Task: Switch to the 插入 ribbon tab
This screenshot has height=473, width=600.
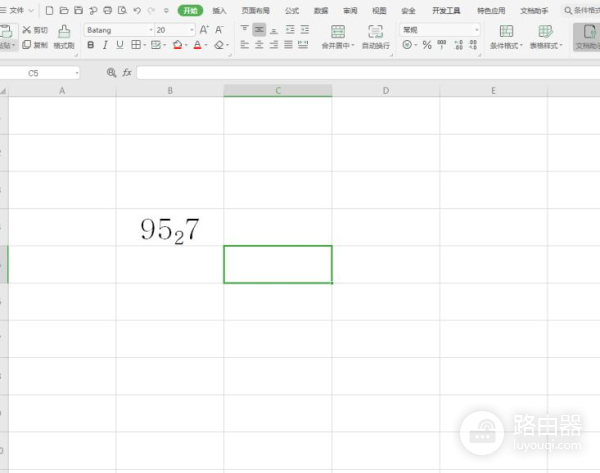Action: pos(219,10)
